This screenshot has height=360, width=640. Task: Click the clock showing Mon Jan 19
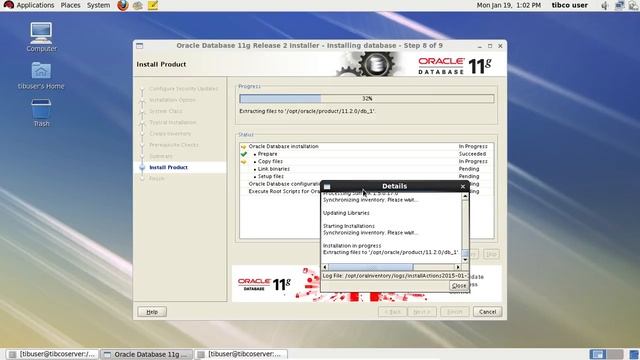coord(509,5)
